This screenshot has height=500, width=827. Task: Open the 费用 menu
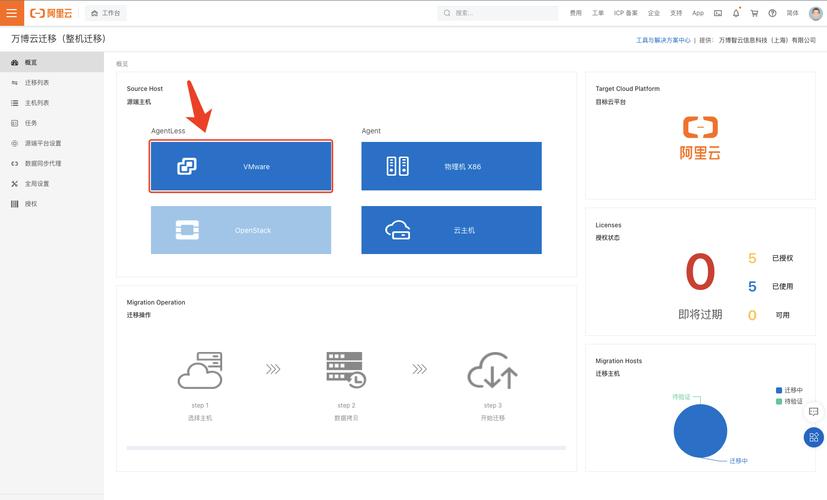(x=575, y=13)
